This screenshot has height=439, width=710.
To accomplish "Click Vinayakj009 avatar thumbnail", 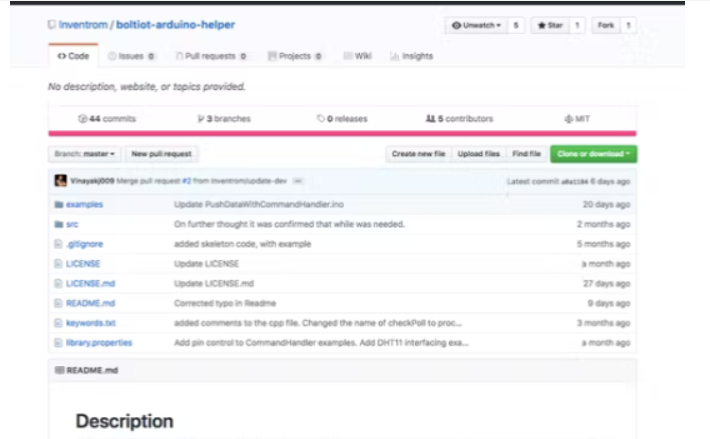I will [60, 181].
